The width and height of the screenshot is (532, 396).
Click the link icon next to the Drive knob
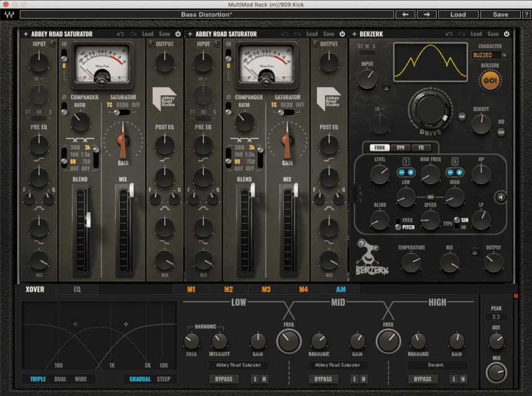(x=462, y=116)
